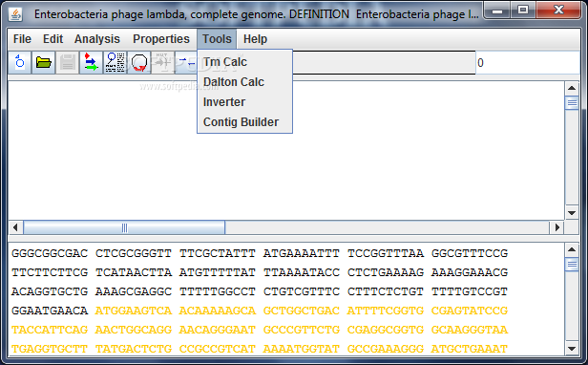Click the new sequence toolbar icon

tap(19, 62)
